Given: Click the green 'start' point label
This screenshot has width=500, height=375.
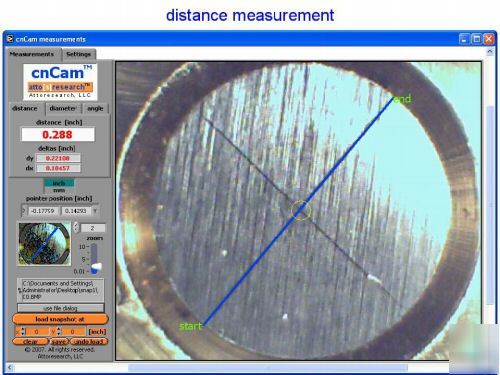Looking at the screenshot, I should [191, 326].
